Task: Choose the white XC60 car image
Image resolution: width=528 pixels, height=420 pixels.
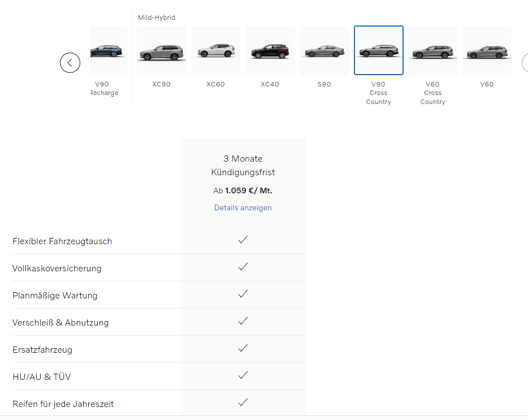Action: 215,51
